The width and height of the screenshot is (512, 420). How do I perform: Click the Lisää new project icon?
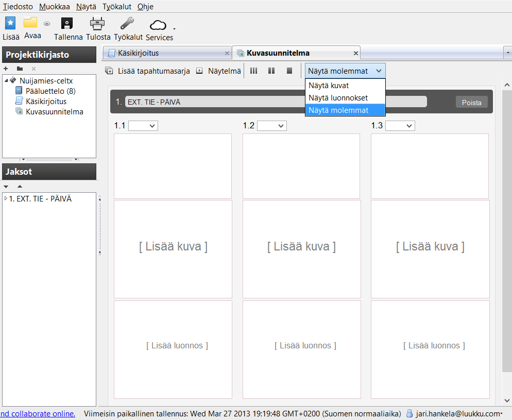(10, 24)
